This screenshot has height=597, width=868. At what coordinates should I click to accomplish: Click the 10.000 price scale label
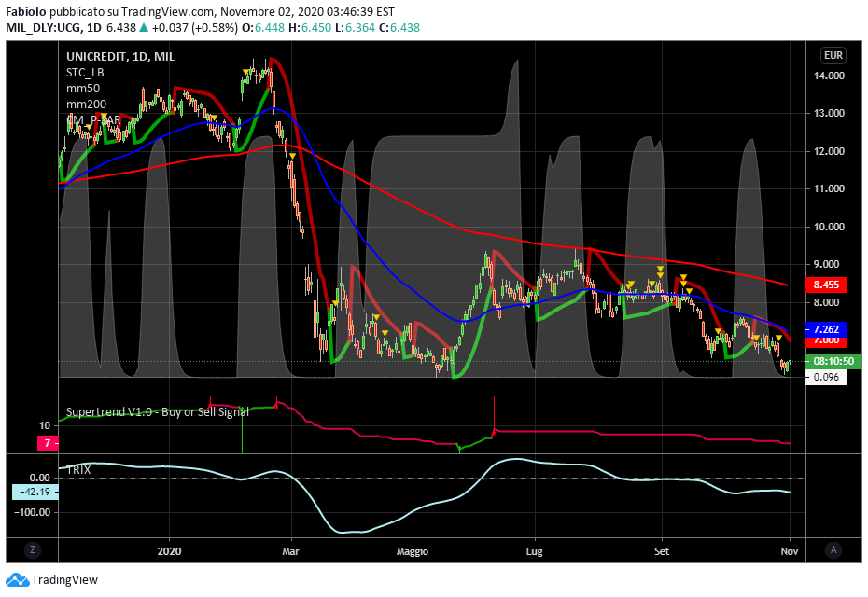click(829, 227)
